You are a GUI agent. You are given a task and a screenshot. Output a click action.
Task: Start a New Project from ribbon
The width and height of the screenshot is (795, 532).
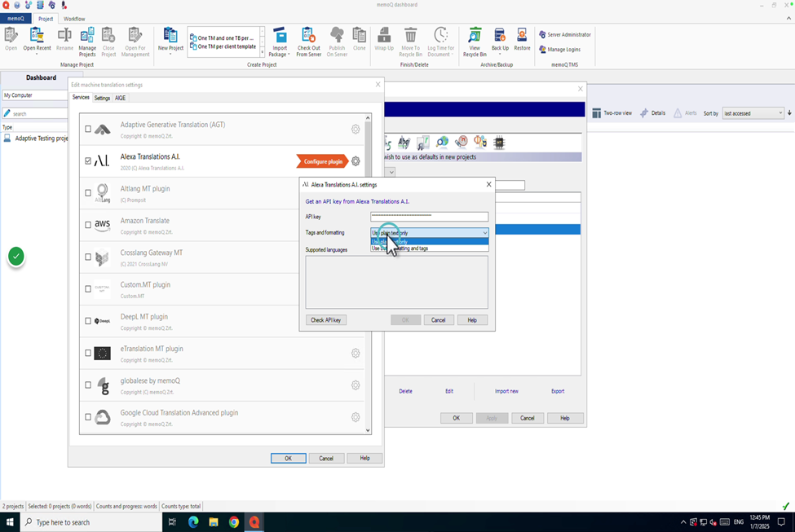point(170,40)
